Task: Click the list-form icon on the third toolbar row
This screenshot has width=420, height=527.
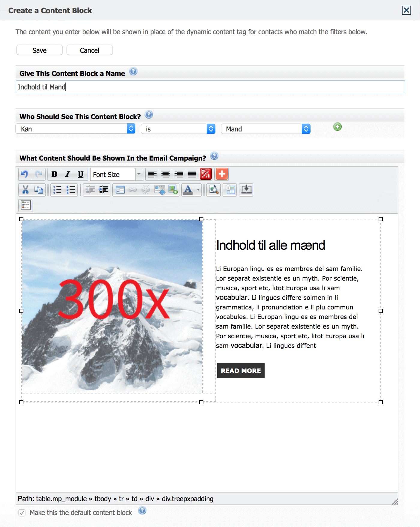Action: coord(26,205)
